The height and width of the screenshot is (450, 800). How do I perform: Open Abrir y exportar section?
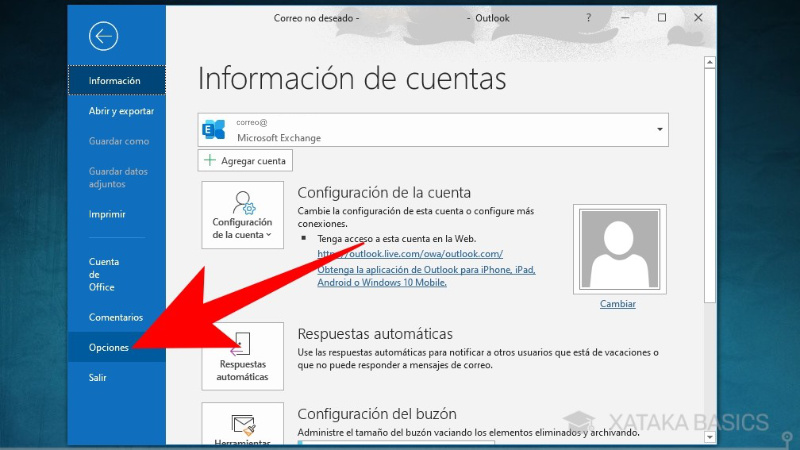[117, 111]
